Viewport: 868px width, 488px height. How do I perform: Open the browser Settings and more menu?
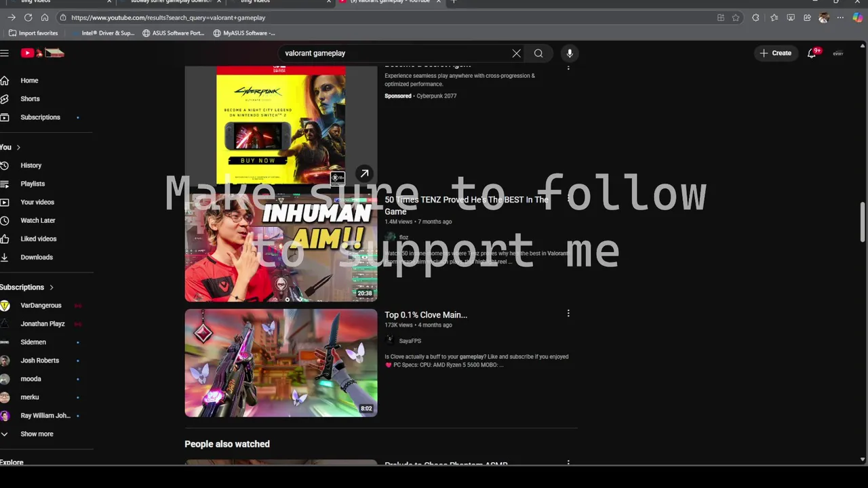point(841,18)
